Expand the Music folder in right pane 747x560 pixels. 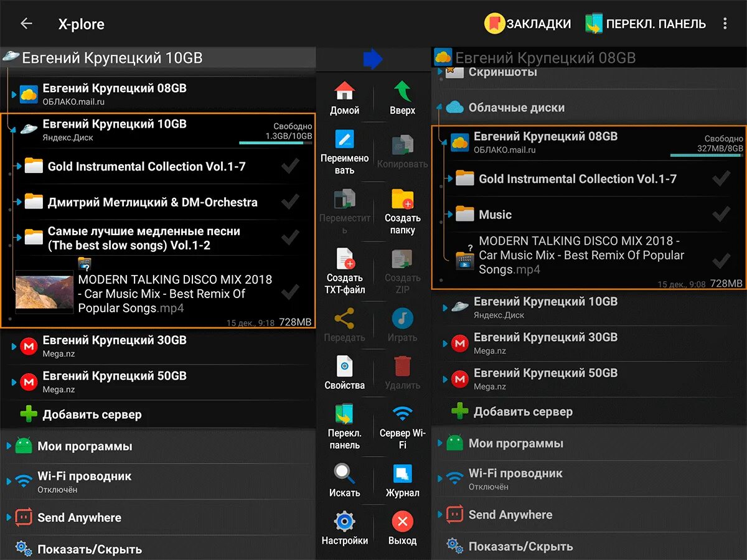450,215
